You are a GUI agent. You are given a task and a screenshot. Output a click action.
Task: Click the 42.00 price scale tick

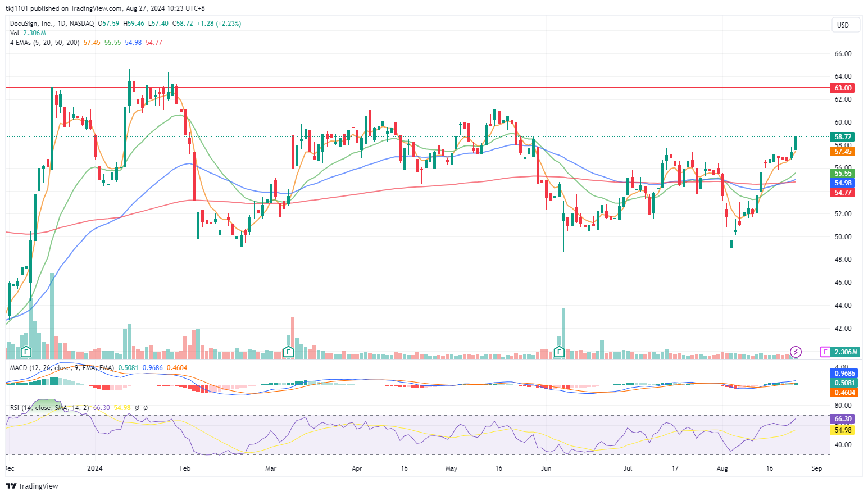point(843,329)
